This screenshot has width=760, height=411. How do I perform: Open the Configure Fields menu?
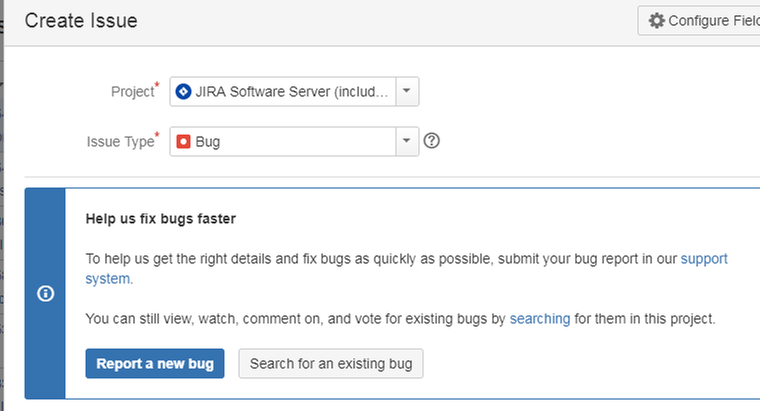pyautogui.click(x=699, y=20)
